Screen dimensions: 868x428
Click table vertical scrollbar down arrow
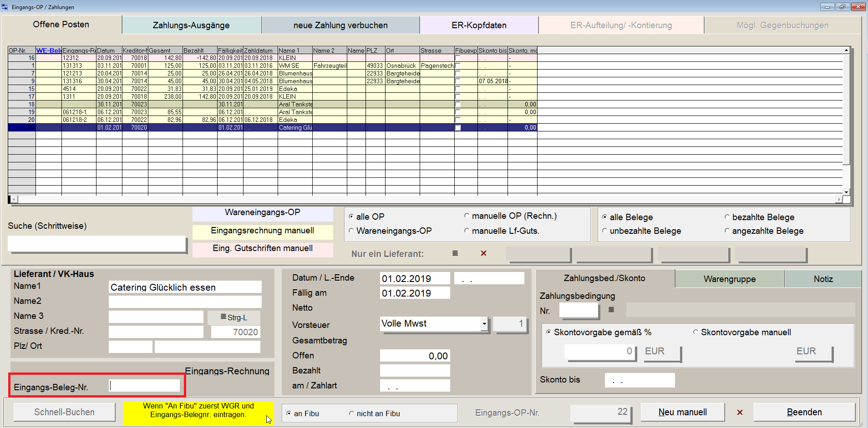[847, 192]
